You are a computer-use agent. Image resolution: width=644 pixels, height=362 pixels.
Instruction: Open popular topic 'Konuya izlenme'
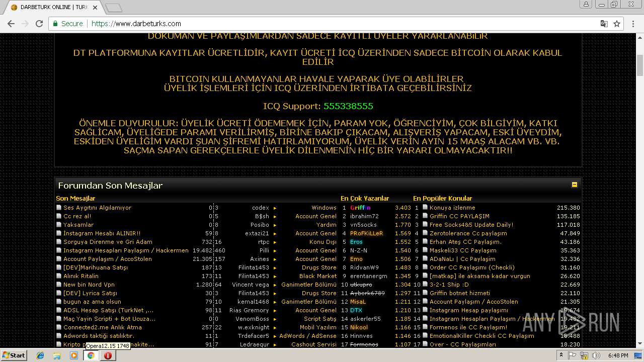pos(452,208)
